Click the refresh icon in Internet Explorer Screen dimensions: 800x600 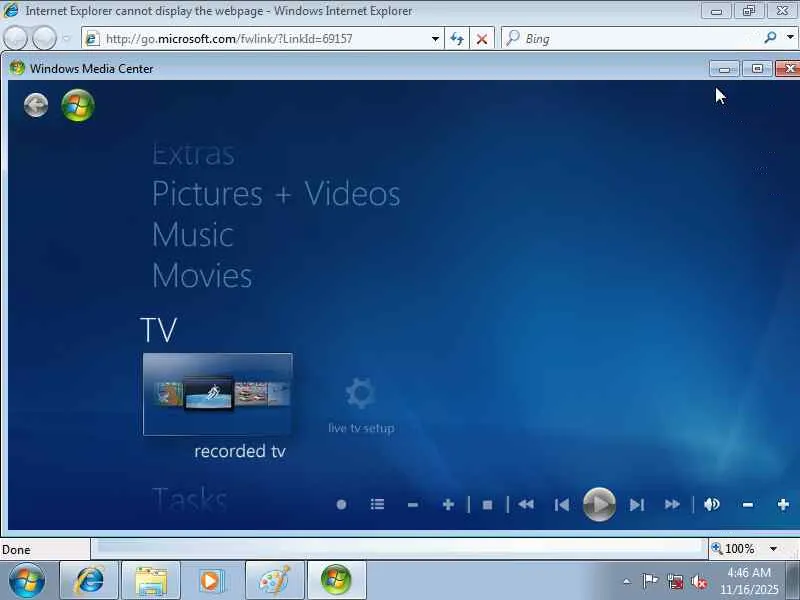(x=457, y=39)
